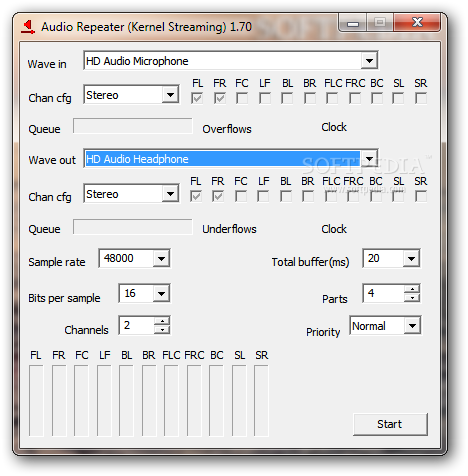Click the Audio Repeater app icon in title bar
Screen dimensions: 468x476
[x=28, y=27]
